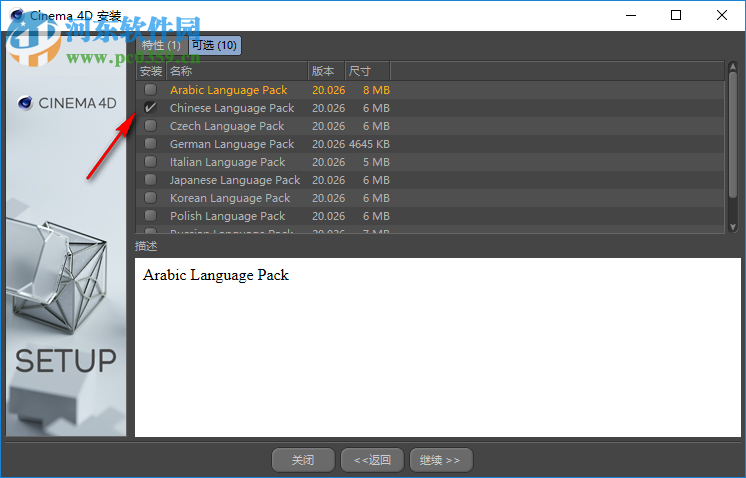Select the Polish Language Pack name
The width and height of the screenshot is (746, 478).
coord(227,216)
